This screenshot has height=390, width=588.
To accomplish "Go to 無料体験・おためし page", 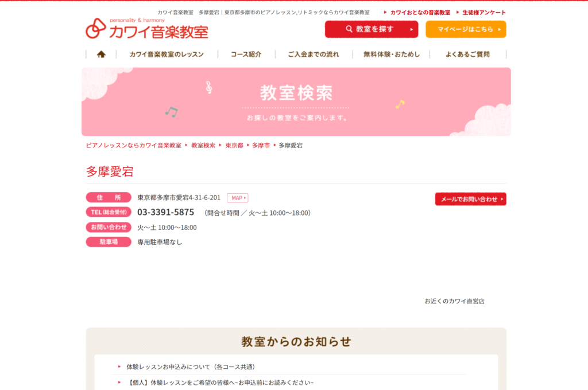I will 392,54.
